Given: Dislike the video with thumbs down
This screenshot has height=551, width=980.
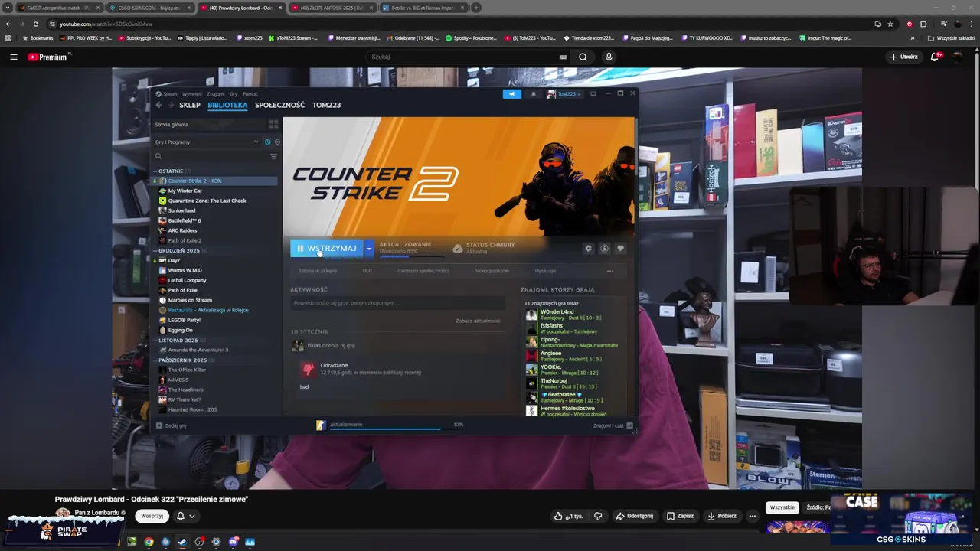Looking at the screenshot, I should [598, 516].
